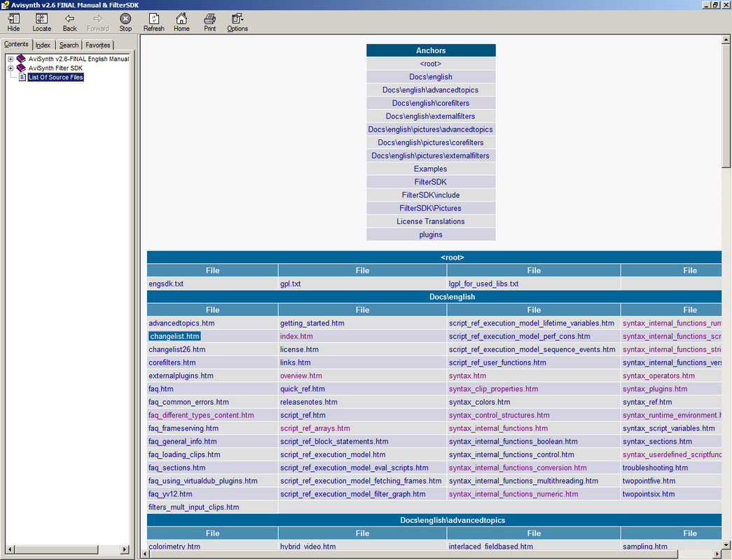Open troubleshooting.htm link

tap(655, 468)
